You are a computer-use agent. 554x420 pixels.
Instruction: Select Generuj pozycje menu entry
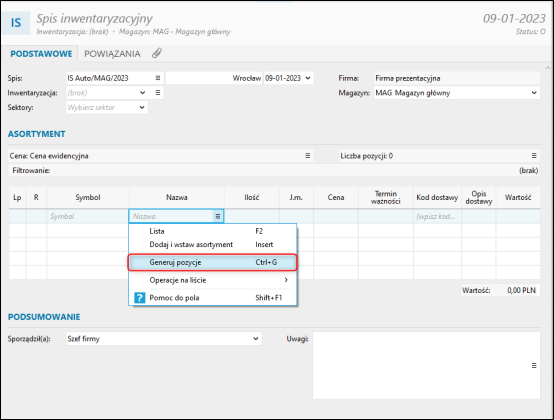coord(212,262)
